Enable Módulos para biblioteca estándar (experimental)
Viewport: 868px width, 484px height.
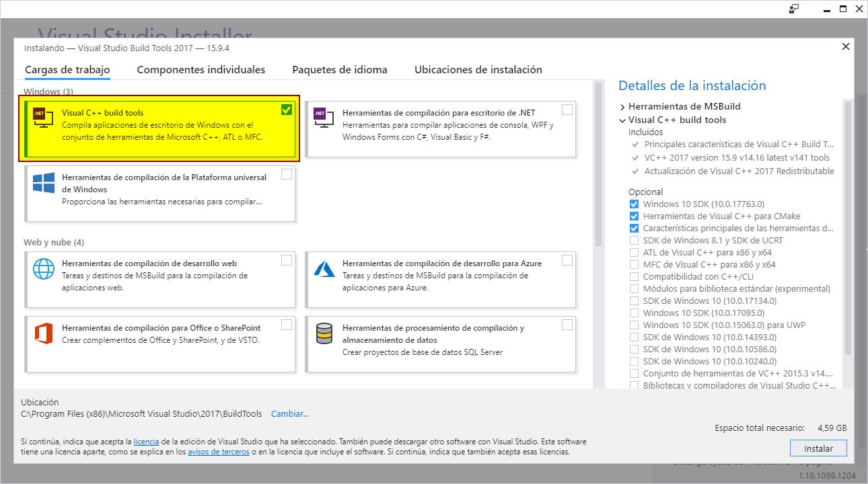point(634,288)
